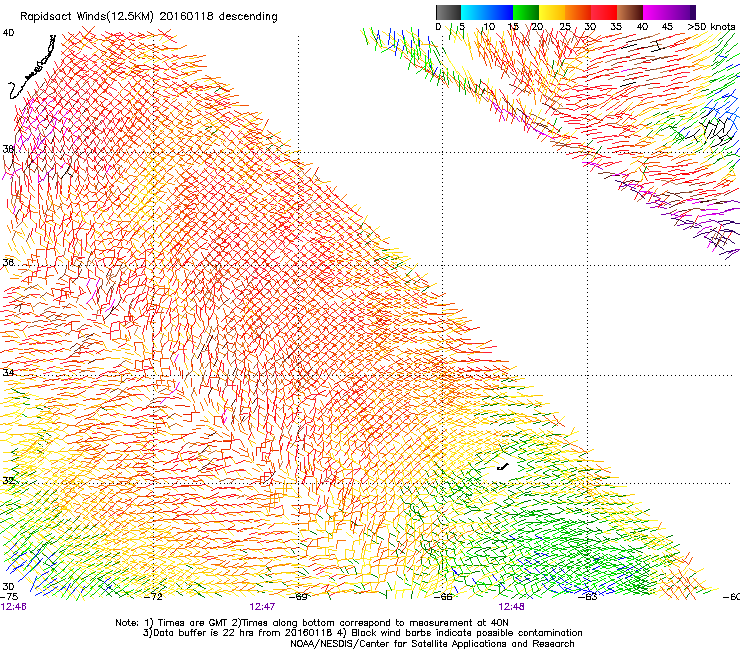Image resolution: width=740 pixels, height=650 pixels.
Task: Click the purple '12:46' time label
Action: pos(13,607)
